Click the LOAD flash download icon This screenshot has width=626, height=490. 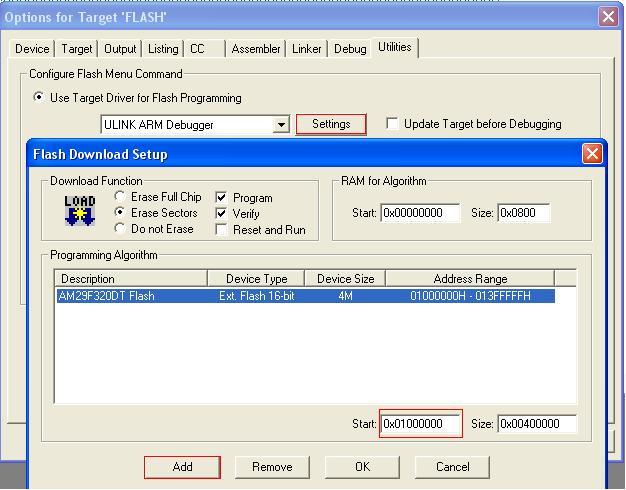tap(80, 210)
